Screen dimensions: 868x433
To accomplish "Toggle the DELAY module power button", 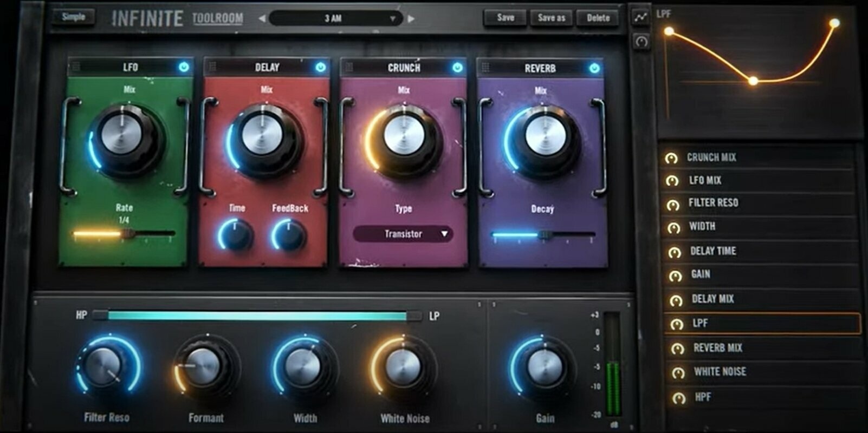I will pyautogui.click(x=321, y=67).
